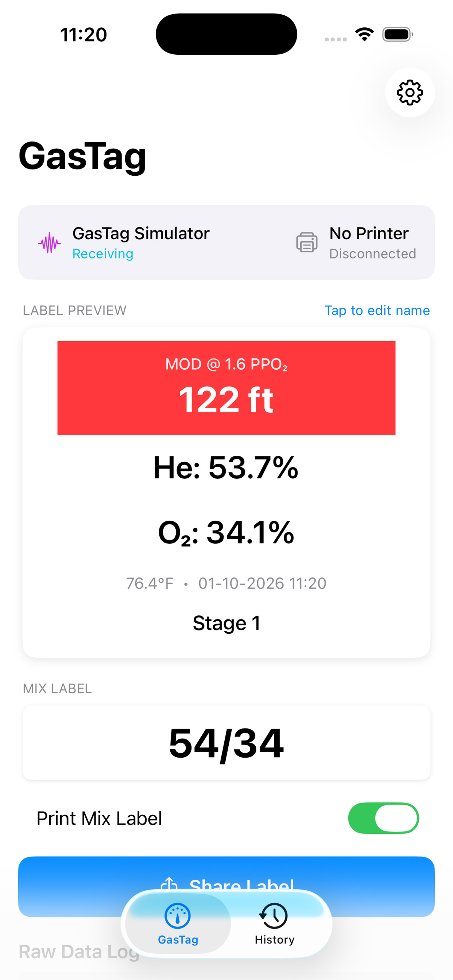Open History via the clock icon
This screenshot has width=453, height=980.
pyautogui.click(x=273, y=916)
